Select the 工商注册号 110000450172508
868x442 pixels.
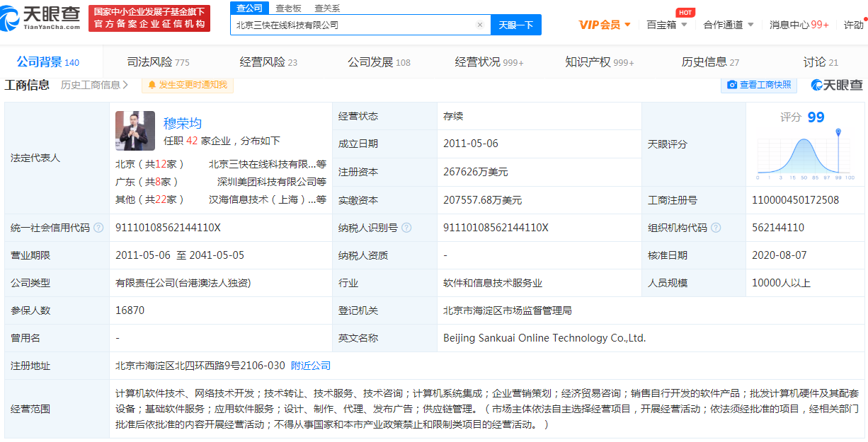795,200
